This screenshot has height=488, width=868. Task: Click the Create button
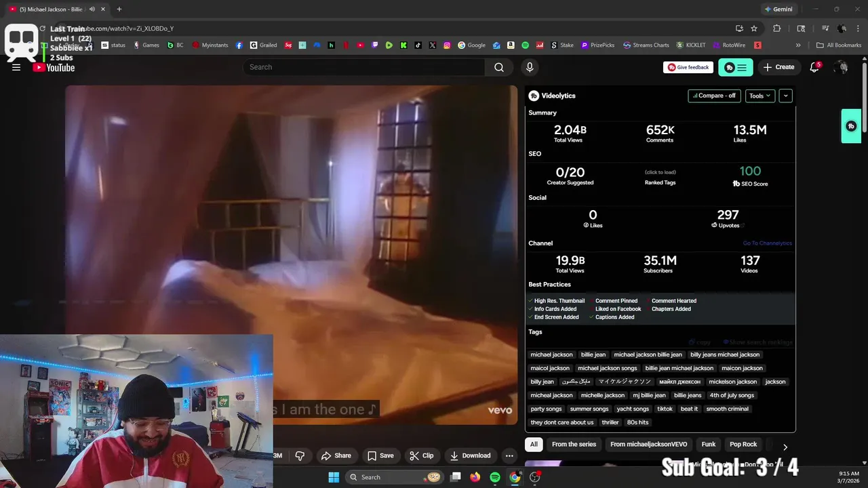[778, 67]
